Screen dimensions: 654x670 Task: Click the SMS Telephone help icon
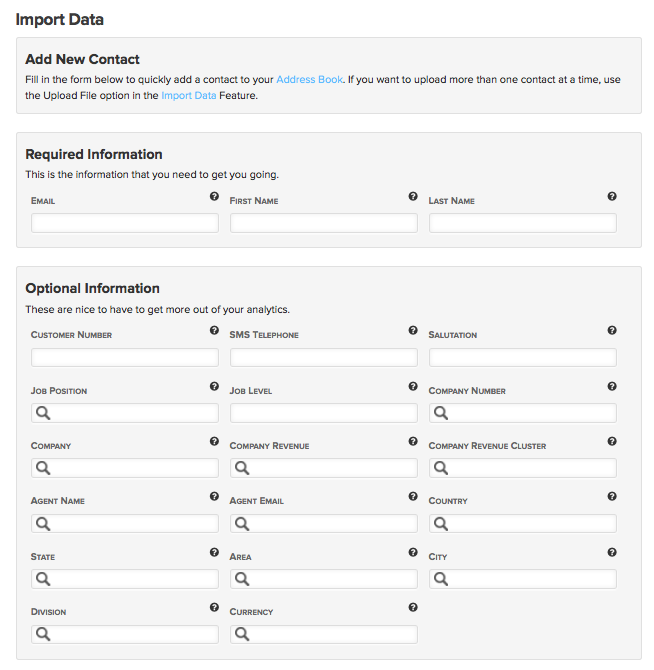click(413, 330)
